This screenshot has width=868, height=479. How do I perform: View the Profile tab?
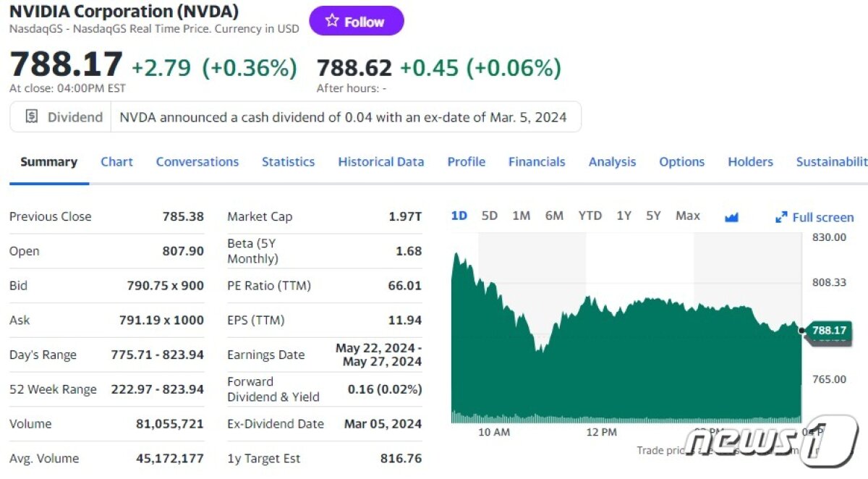(466, 162)
